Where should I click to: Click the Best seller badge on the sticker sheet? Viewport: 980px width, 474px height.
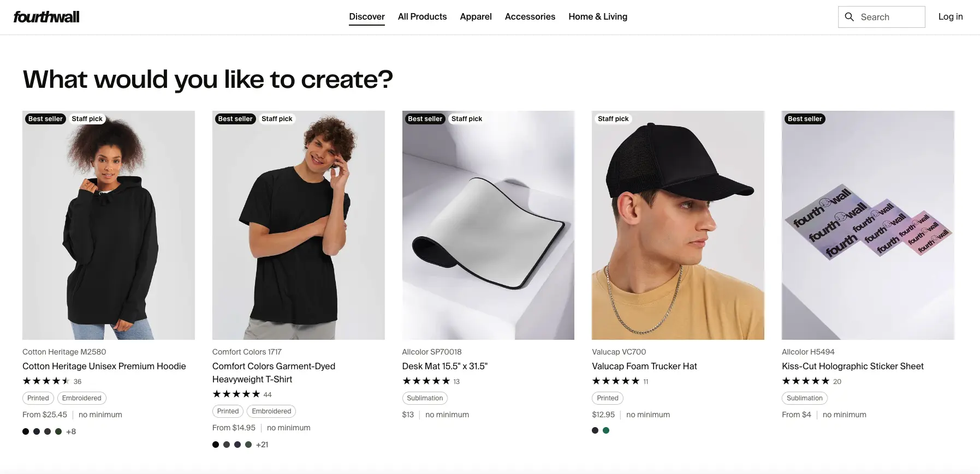[804, 119]
